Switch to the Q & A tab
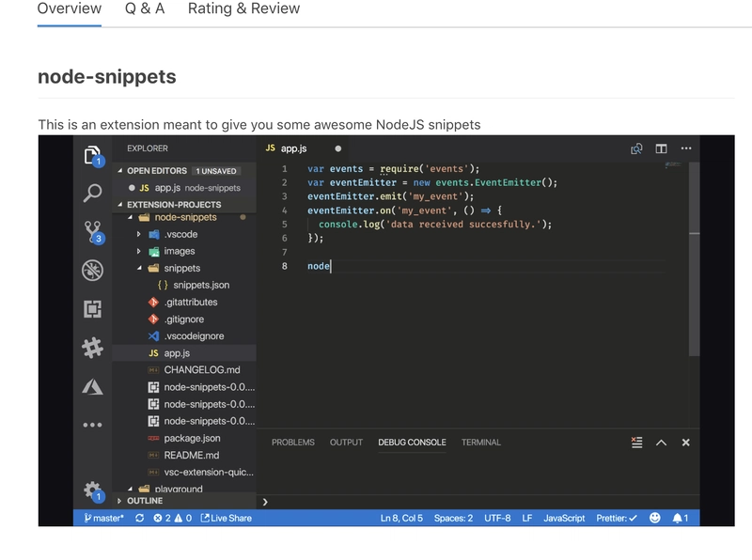The width and height of the screenshot is (752, 560). tap(145, 8)
